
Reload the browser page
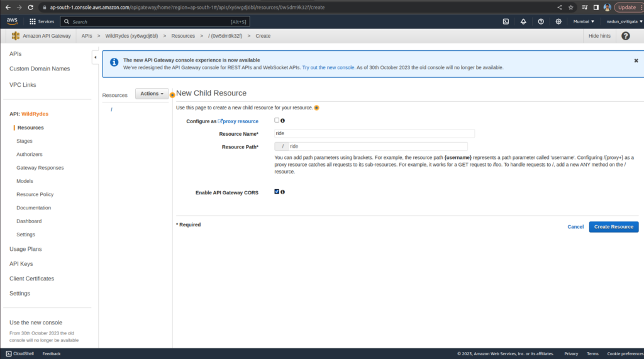tap(30, 8)
